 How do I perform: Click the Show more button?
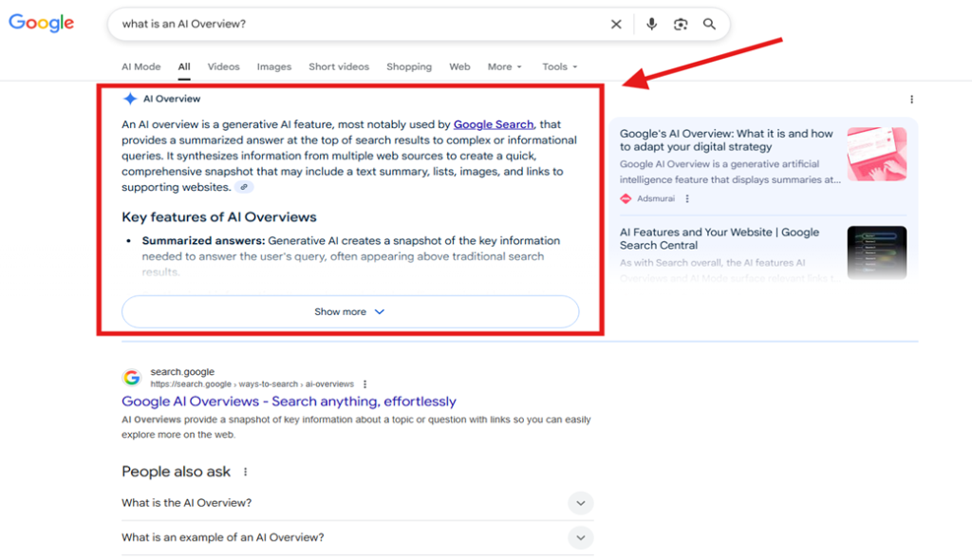click(x=350, y=310)
